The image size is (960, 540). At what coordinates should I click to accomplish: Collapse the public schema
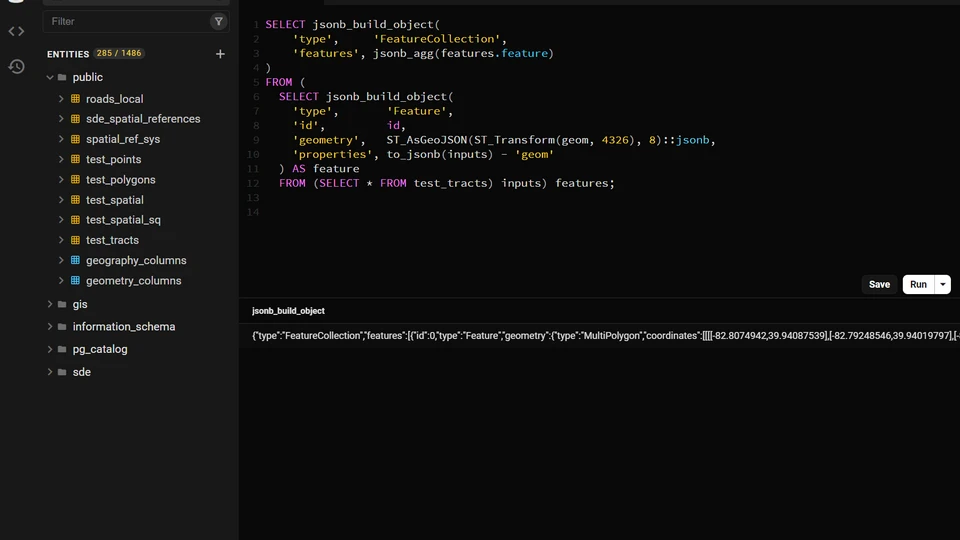coord(50,77)
